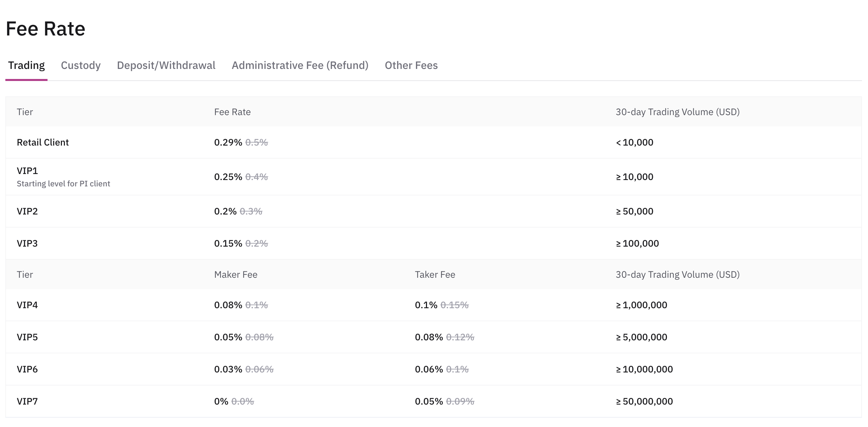Click VIP4 maker fee 0.08%
This screenshot has width=868, height=427.
pyautogui.click(x=228, y=305)
